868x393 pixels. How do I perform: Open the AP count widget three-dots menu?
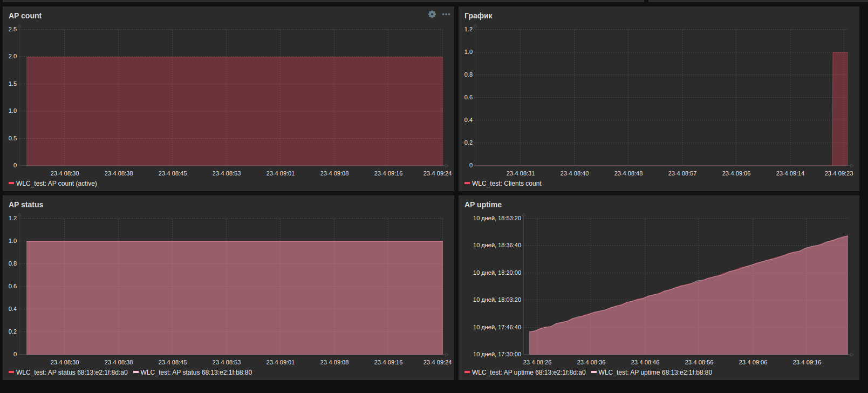pos(446,15)
